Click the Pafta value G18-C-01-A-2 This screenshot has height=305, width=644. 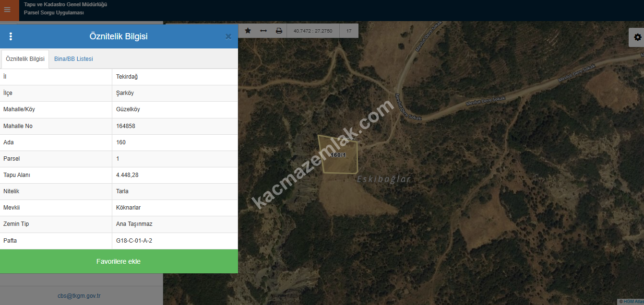tap(134, 241)
